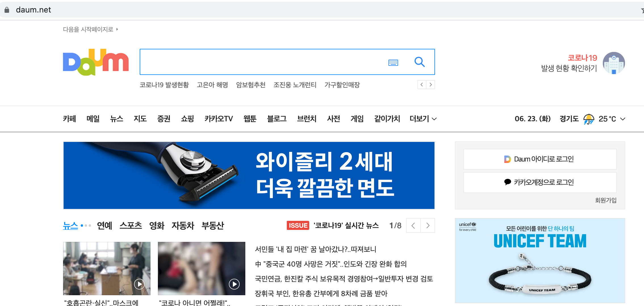Click Daum 아이디로 로그인 button
Screen dimensions: 644x306
540,159
